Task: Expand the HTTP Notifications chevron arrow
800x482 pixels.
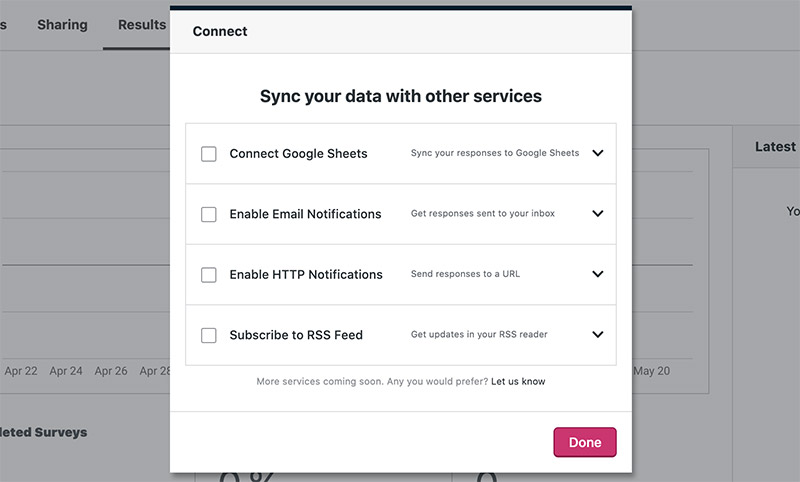Action: click(x=598, y=274)
